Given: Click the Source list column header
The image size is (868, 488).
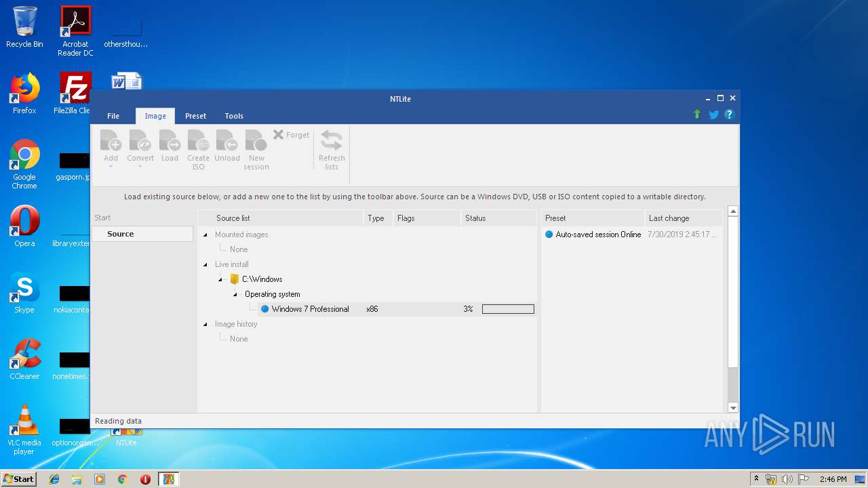Looking at the screenshot, I should [x=281, y=218].
